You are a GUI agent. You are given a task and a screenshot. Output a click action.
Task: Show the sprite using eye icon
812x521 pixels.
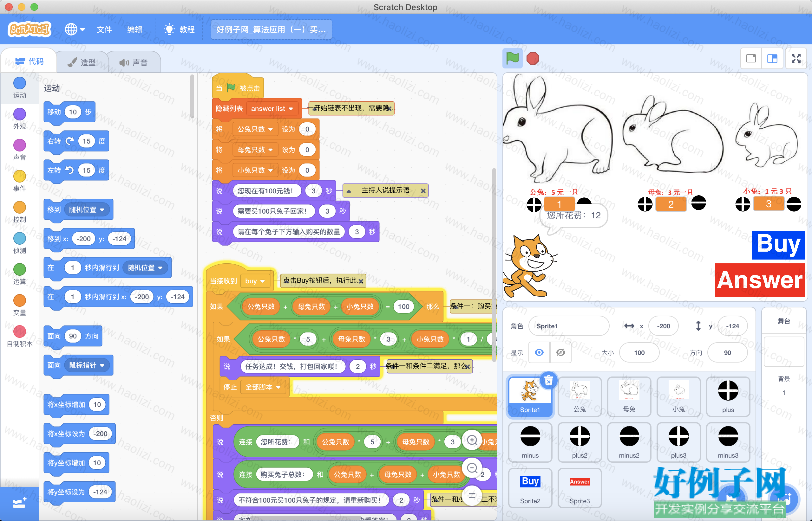tap(539, 352)
